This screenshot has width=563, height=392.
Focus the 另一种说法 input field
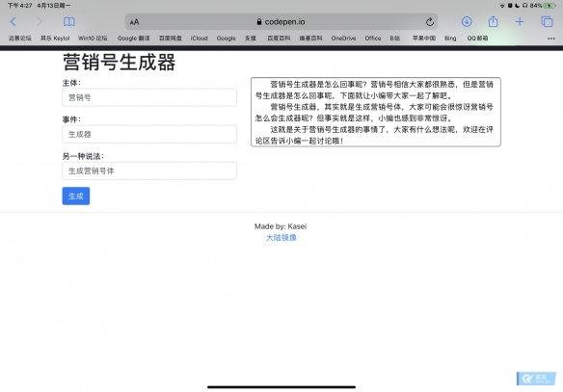point(149,170)
